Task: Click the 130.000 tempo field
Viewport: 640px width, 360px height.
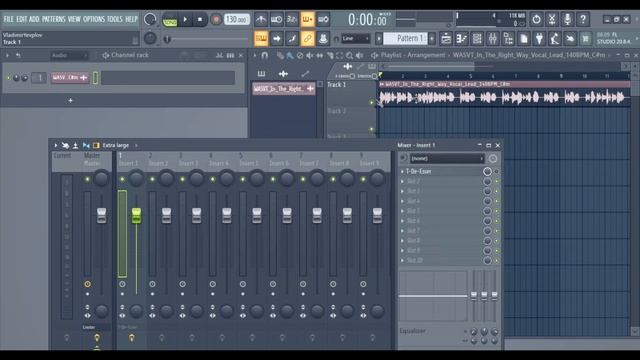Action: point(237,19)
